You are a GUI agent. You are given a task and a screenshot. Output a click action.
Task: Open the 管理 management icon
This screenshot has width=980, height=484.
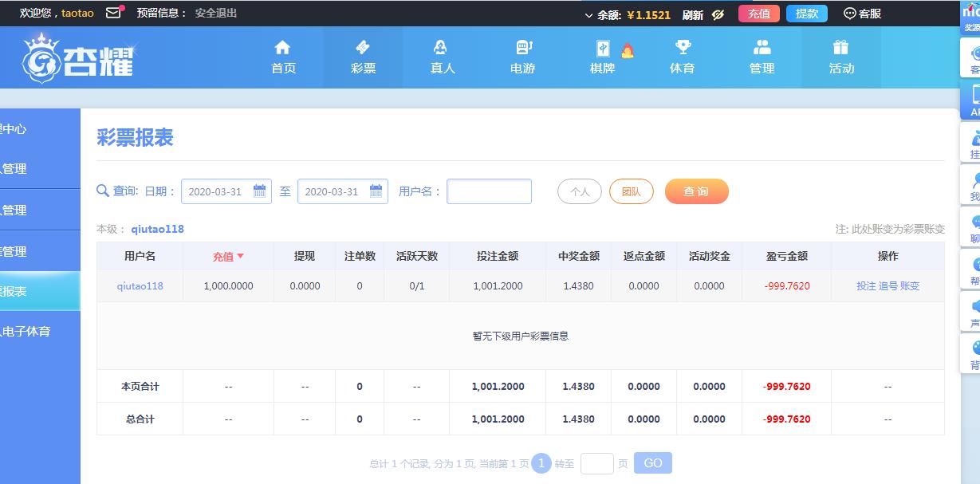pos(762,47)
